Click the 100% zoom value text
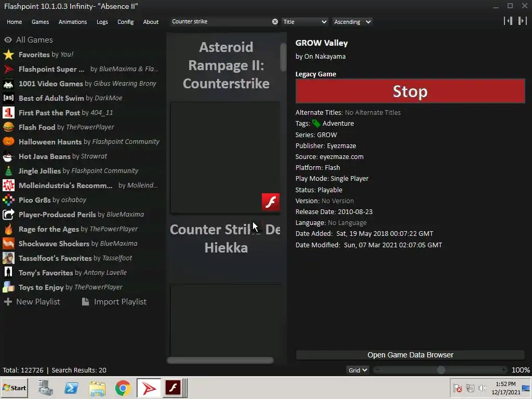The image size is (532, 399). click(521, 370)
